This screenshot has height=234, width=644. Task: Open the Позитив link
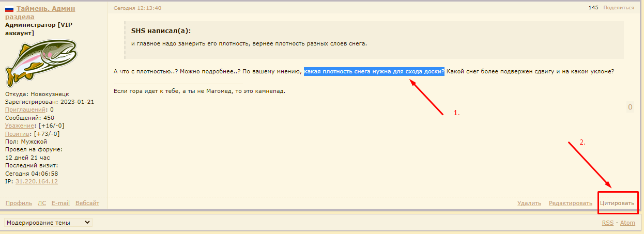pos(18,134)
